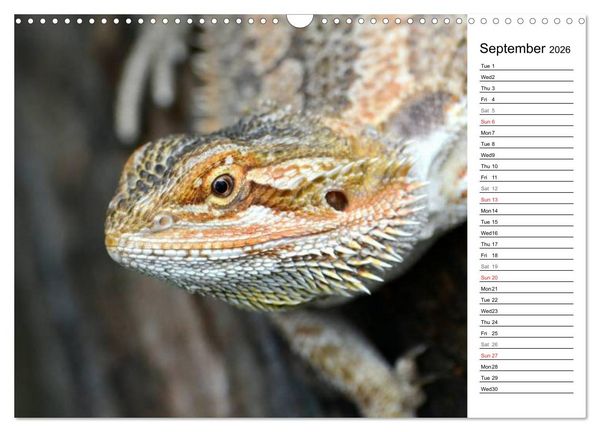Screen dimensions: 600x432
Task: Select the Fri 4 date row
Action: pos(527,99)
